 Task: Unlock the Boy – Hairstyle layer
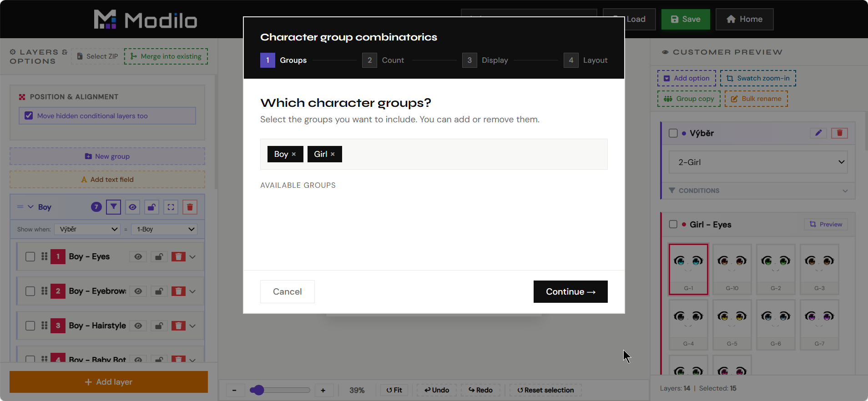pos(159,326)
